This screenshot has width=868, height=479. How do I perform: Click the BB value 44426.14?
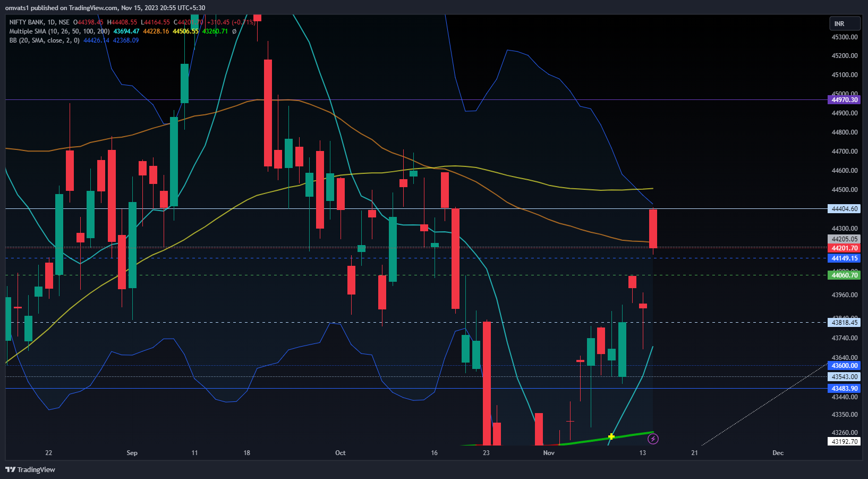[96, 40]
